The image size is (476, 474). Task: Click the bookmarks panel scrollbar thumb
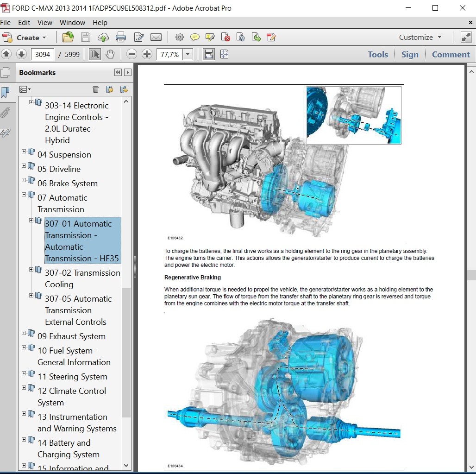pyautogui.click(x=126, y=353)
